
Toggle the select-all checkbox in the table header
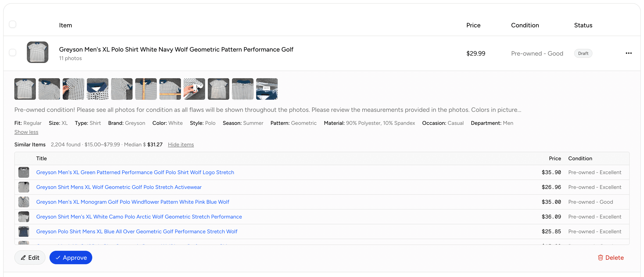point(13,24)
